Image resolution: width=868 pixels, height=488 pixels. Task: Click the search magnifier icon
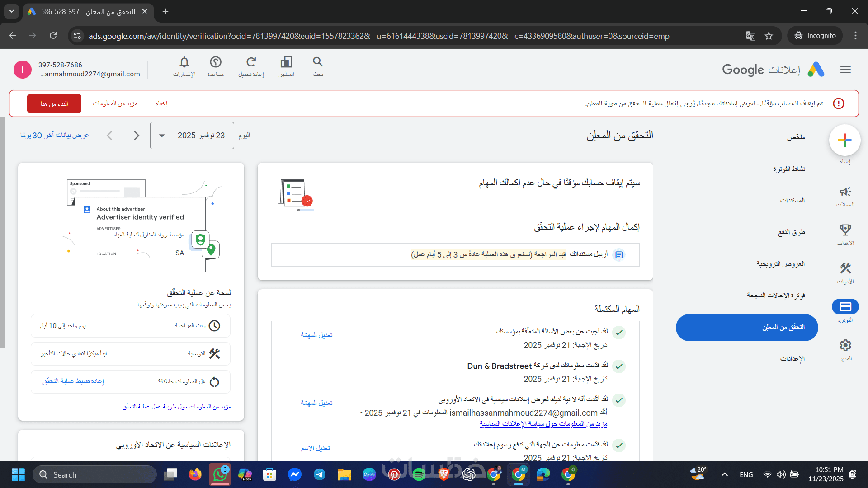point(318,62)
